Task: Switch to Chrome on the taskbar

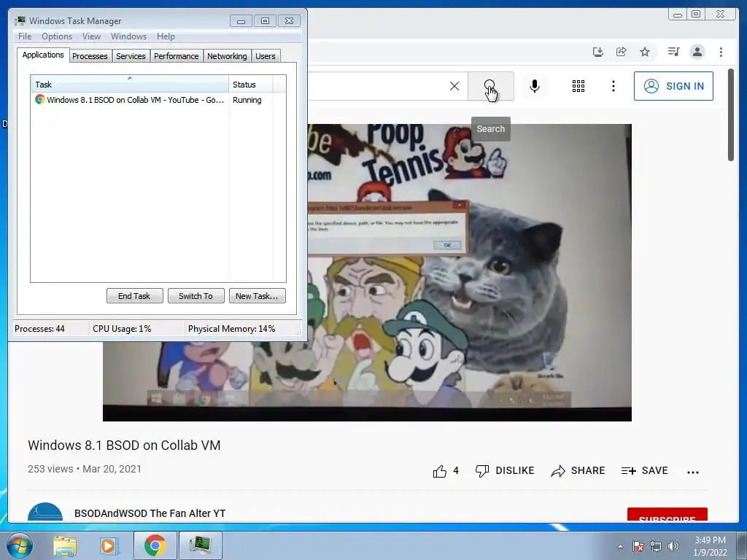Action: [x=155, y=545]
